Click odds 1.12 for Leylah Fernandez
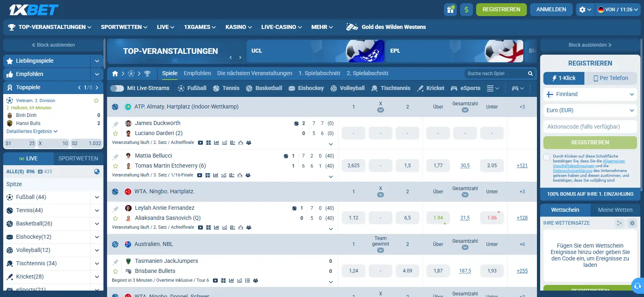This screenshot has width=644, height=297. tap(353, 218)
